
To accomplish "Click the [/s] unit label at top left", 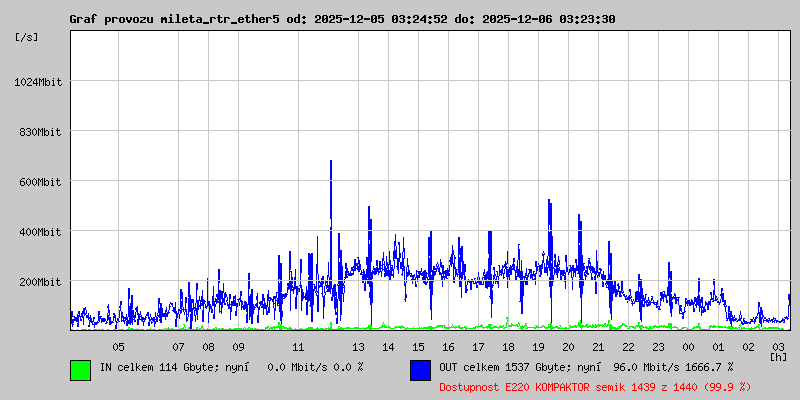I will (x=27, y=36).
